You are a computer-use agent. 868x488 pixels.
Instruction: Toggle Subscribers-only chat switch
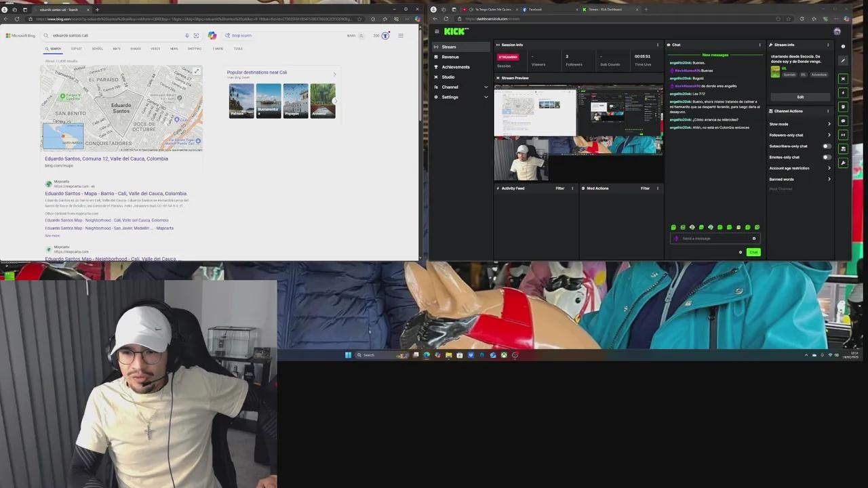click(827, 146)
